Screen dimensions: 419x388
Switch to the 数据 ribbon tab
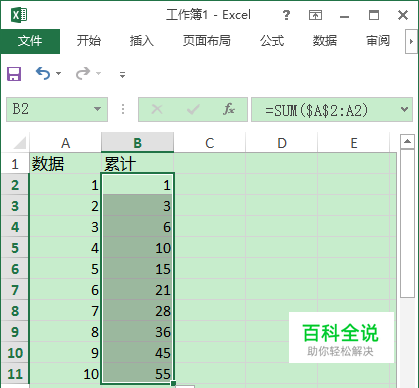(x=325, y=41)
